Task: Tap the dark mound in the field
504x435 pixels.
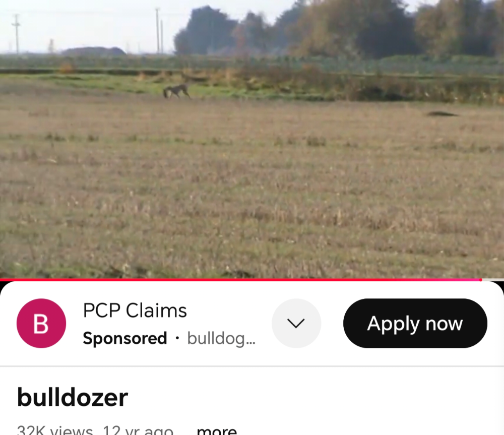Action: (x=442, y=113)
